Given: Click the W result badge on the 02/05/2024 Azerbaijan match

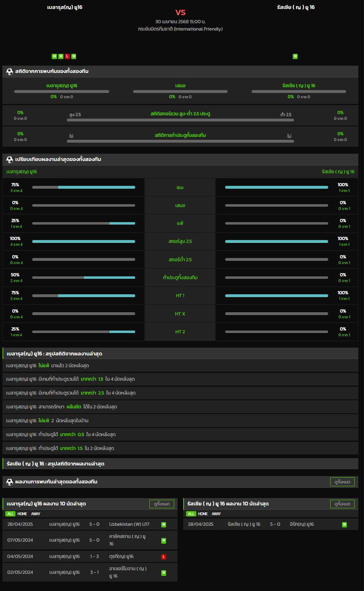Looking at the screenshot, I should click(x=164, y=573).
